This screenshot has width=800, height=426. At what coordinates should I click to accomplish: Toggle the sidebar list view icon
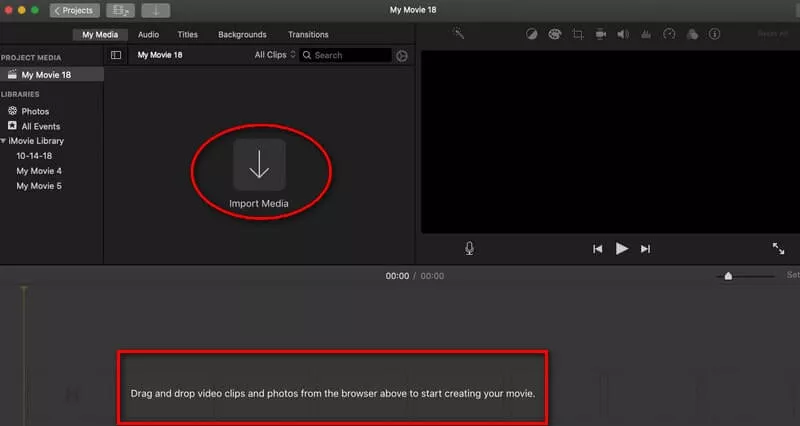pos(116,55)
